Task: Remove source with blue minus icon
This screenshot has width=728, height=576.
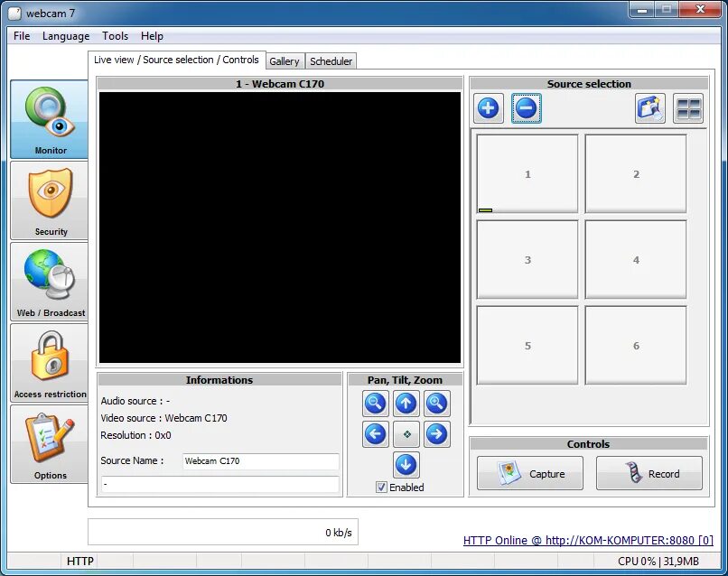Action: [526, 108]
